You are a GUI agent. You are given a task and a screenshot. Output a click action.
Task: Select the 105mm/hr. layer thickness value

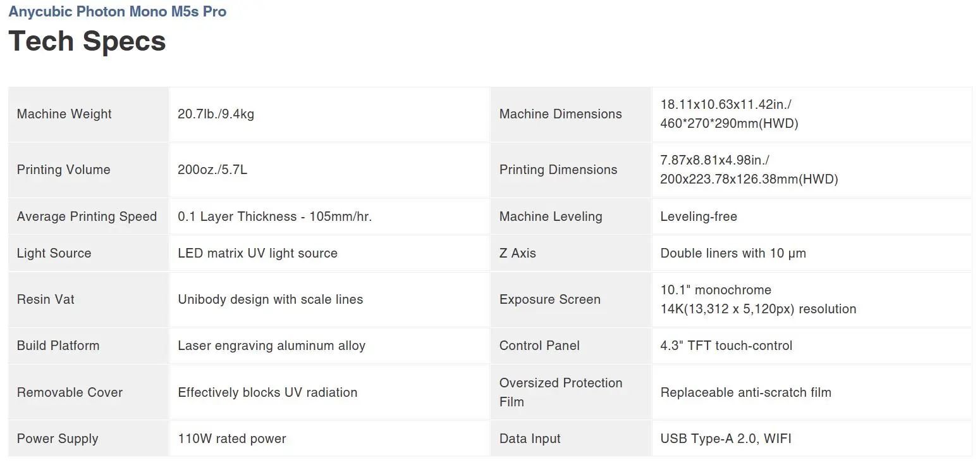(274, 216)
